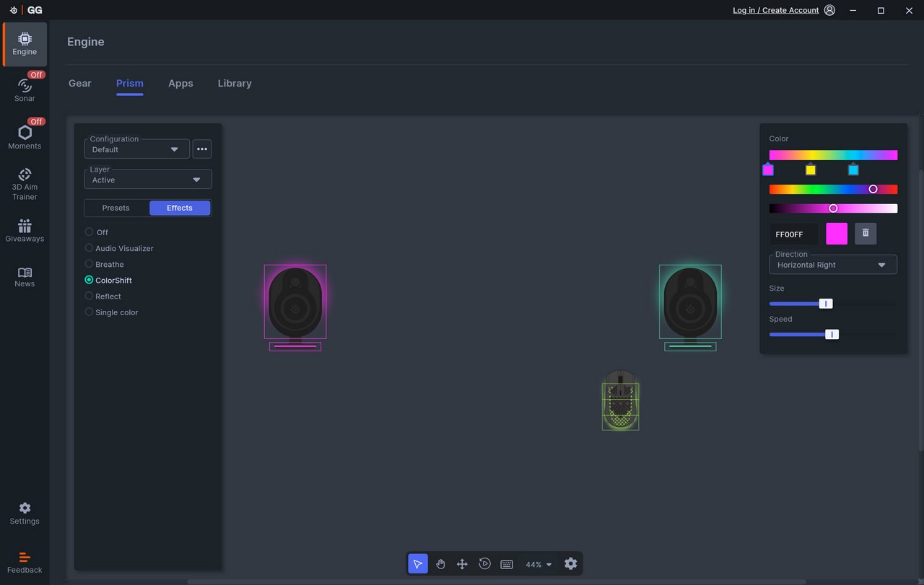Go to the Library tab

[235, 84]
